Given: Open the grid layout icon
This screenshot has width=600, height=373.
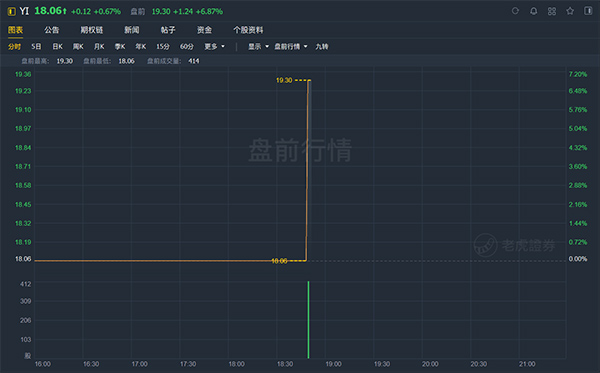Looking at the screenshot, I should [x=552, y=11].
